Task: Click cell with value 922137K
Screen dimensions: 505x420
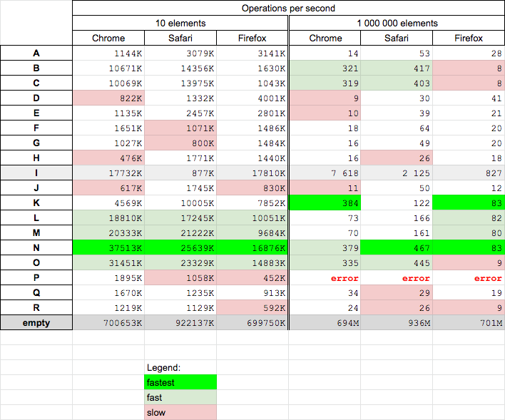Action: 180,322
